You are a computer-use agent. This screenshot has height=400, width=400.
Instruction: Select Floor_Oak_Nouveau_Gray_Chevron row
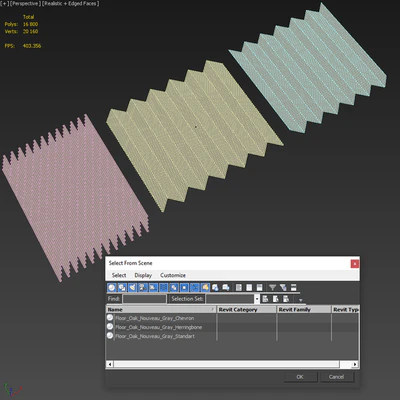point(154,318)
